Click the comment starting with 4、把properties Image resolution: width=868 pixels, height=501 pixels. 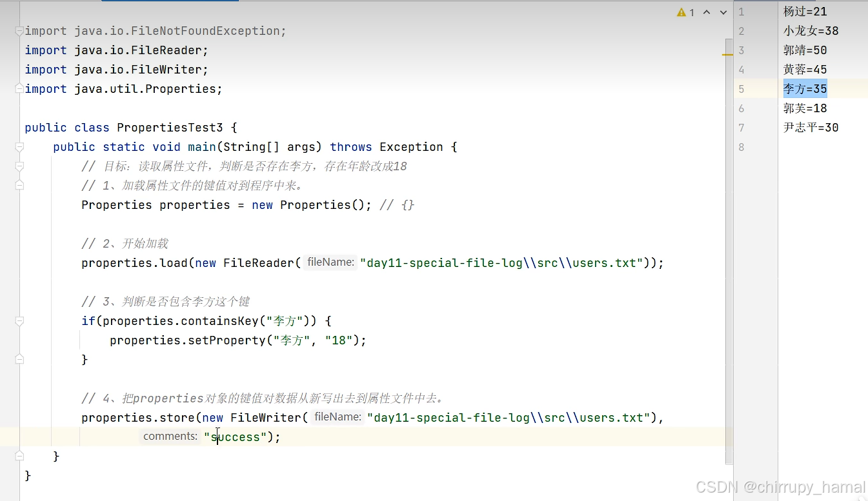[263, 398]
